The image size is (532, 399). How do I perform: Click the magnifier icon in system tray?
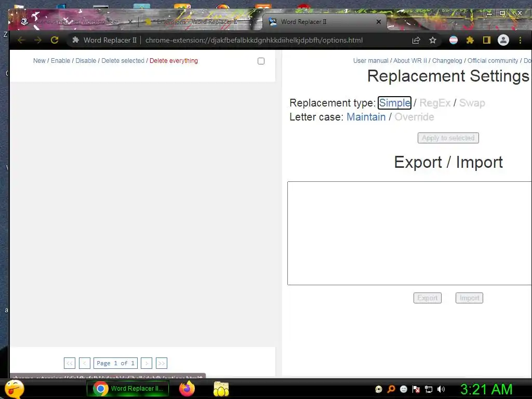coord(391,389)
